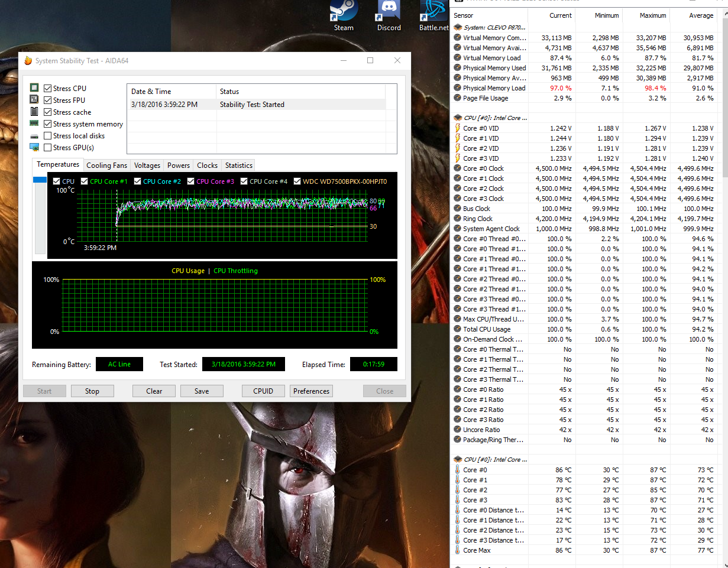Viewport: 728px width, 568px height.
Task: Click the lightning icon beside Core #0 VID
Action: pyautogui.click(x=457, y=128)
